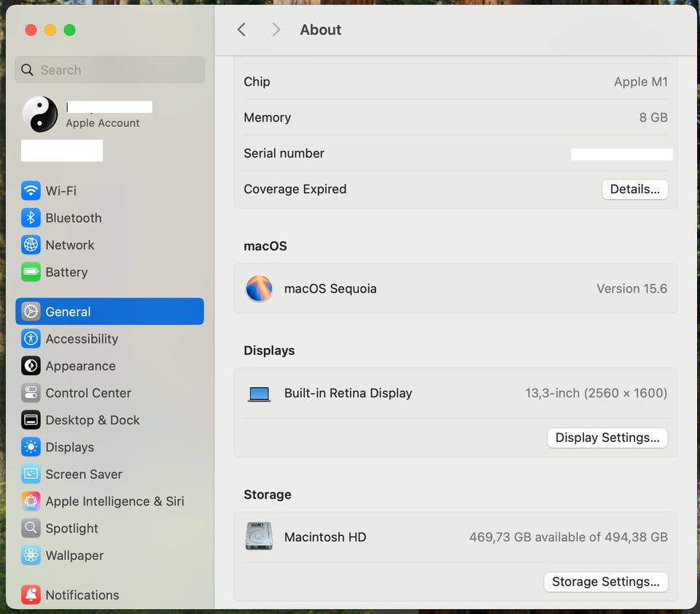Click the Bluetooth icon in sidebar
This screenshot has height=614, width=700.
pyautogui.click(x=31, y=218)
